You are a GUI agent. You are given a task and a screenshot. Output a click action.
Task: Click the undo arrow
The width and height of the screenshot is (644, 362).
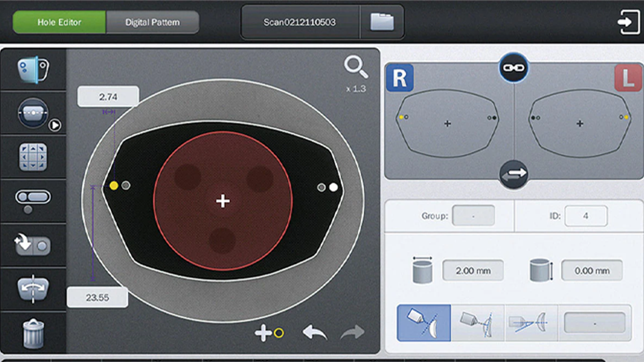pyautogui.click(x=315, y=333)
